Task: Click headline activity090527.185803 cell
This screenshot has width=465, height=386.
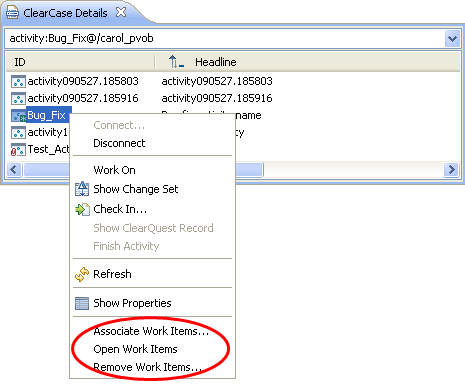Action: click(217, 81)
